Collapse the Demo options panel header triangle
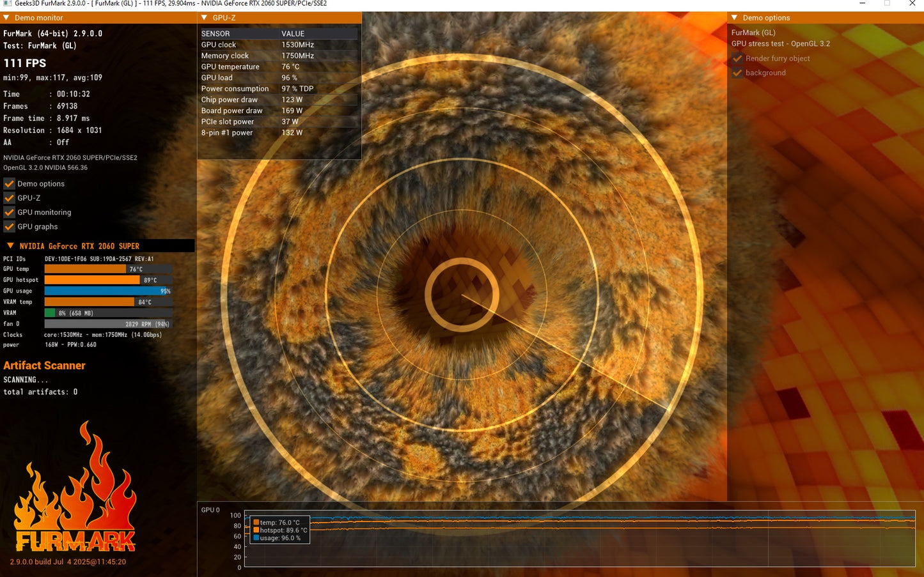The width and height of the screenshot is (924, 577). coord(735,18)
